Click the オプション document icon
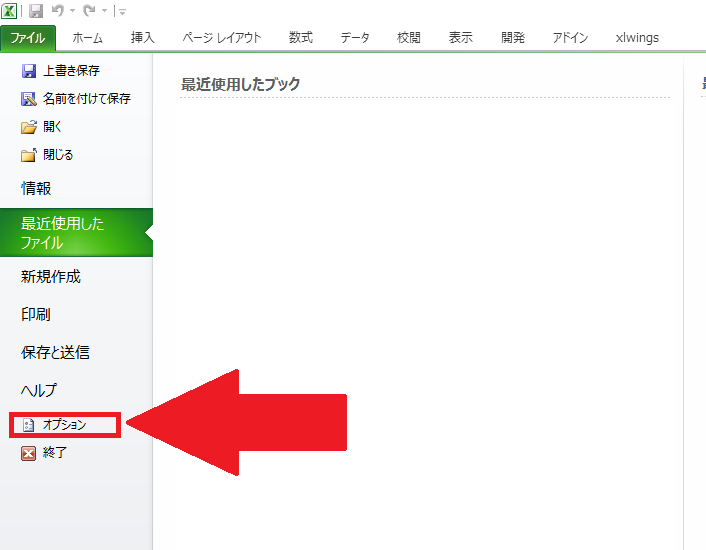706x550 pixels. click(x=28, y=425)
